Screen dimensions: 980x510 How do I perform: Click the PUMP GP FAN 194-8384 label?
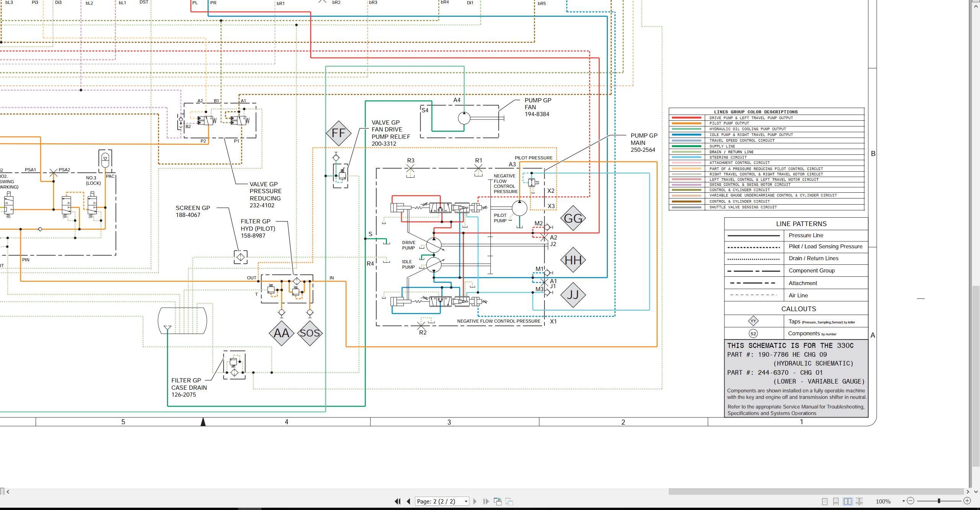tap(538, 107)
